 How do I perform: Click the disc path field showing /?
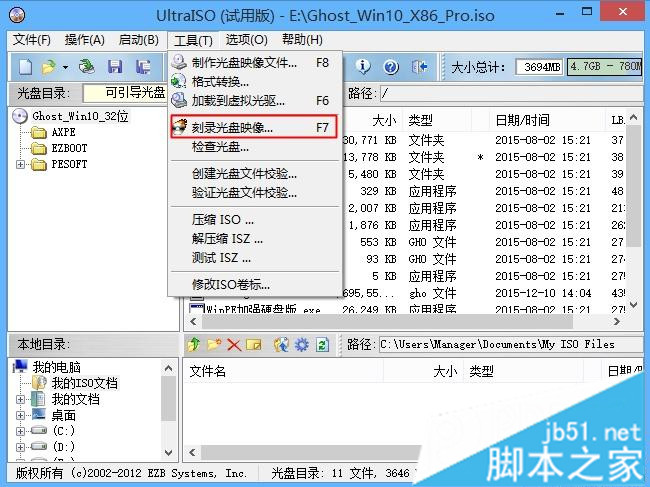(512, 93)
